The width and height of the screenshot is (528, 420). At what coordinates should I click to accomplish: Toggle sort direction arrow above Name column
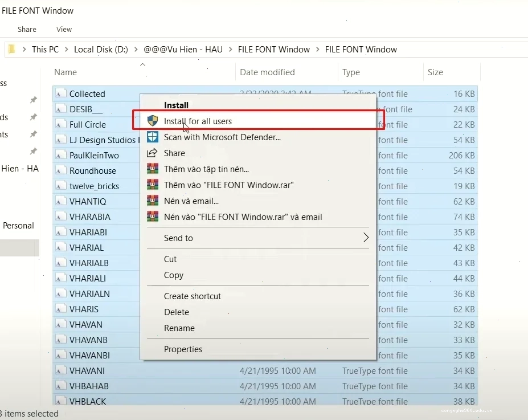[143, 64]
